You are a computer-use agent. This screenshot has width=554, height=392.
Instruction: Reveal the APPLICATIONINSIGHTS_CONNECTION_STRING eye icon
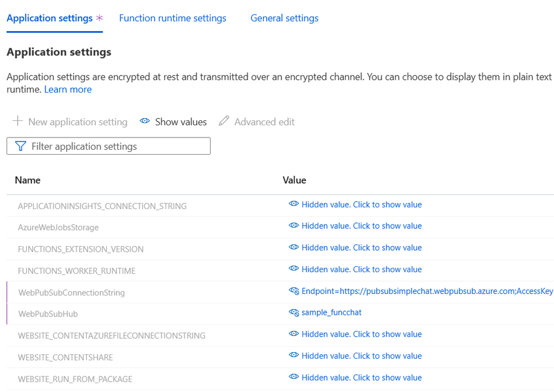point(294,205)
